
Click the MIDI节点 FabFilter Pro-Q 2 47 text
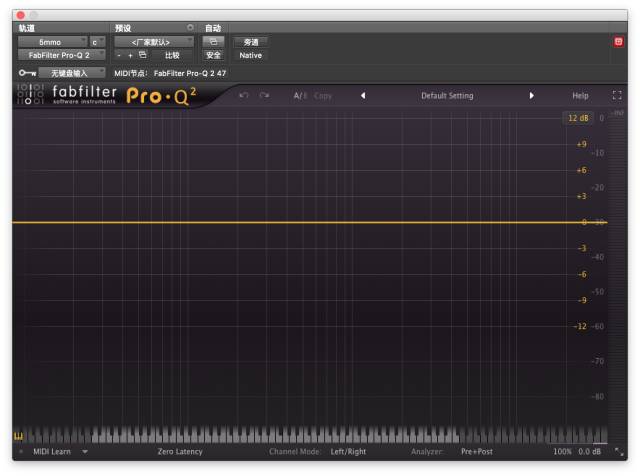tap(170, 73)
